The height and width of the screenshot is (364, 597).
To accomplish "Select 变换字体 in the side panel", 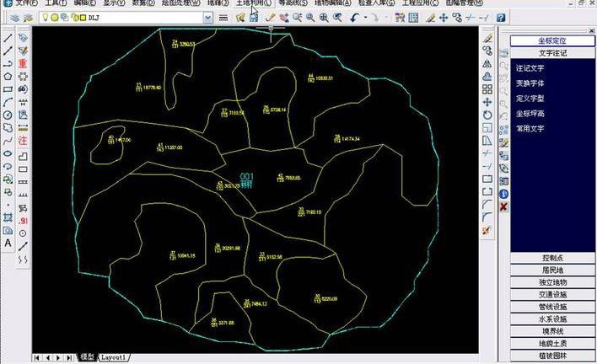I will pos(530,83).
